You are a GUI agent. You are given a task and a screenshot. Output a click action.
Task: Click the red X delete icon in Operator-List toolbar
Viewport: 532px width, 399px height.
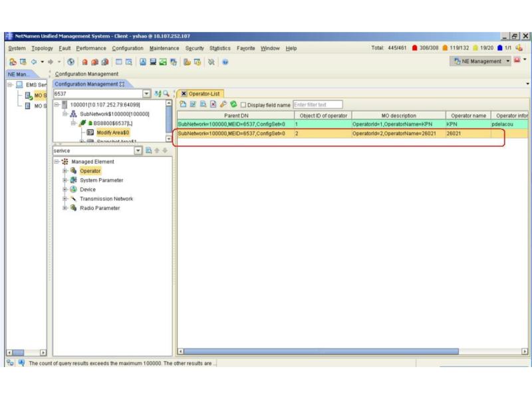tap(213, 104)
